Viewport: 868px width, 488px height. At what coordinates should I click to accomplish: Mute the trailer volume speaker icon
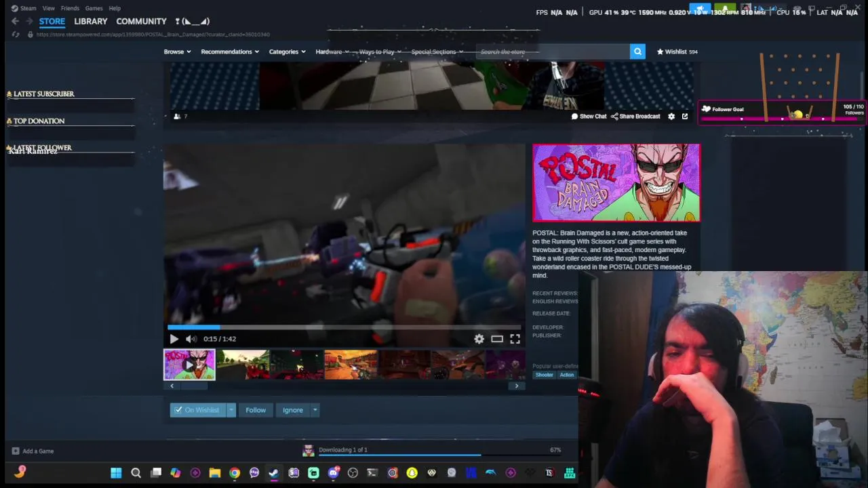point(191,339)
